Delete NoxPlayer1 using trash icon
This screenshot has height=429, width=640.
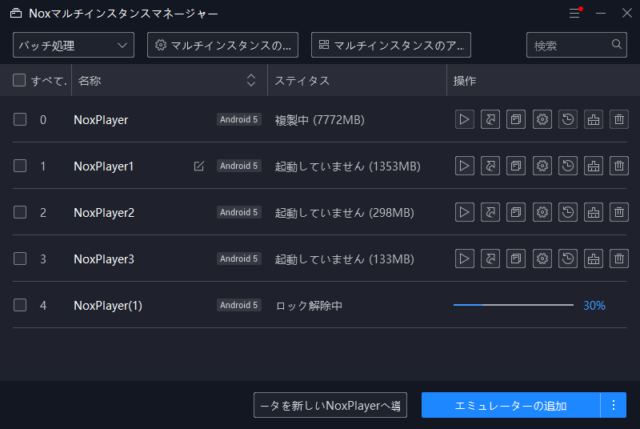tap(619, 166)
